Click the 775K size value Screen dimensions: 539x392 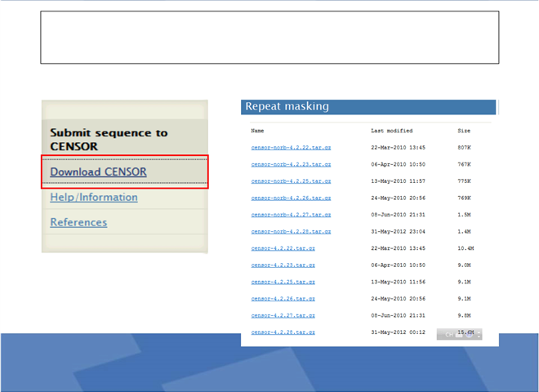(464, 180)
